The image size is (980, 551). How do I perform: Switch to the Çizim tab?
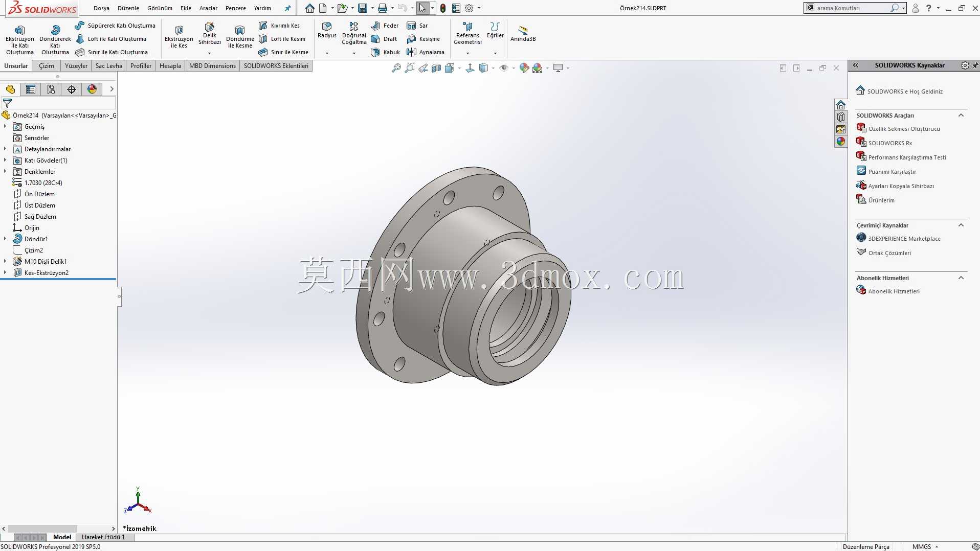pyautogui.click(x=47, y=66)
